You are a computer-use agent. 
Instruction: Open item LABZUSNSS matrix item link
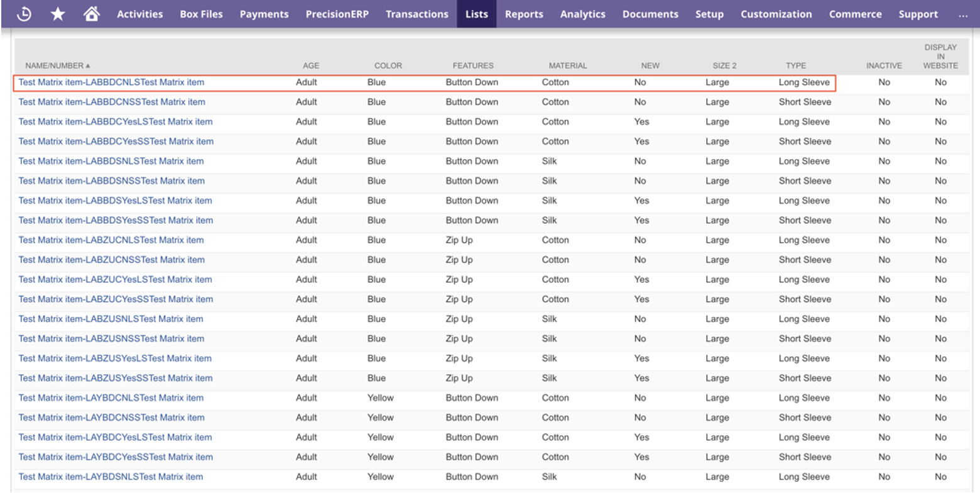tap(111, 338)
